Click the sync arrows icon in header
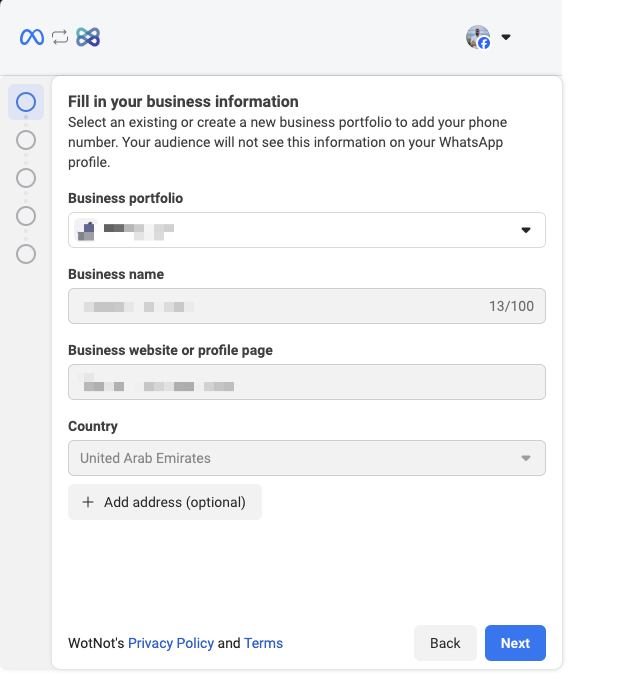This screenshot has height=692, width=619. (x=60, y=37)
